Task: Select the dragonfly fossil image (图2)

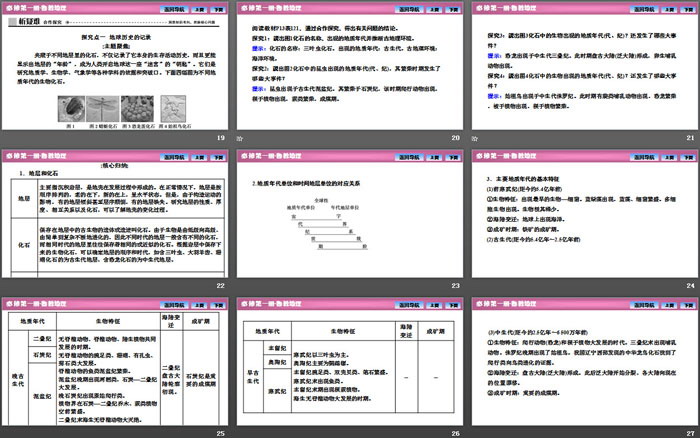Action: (x=103, y=108)
